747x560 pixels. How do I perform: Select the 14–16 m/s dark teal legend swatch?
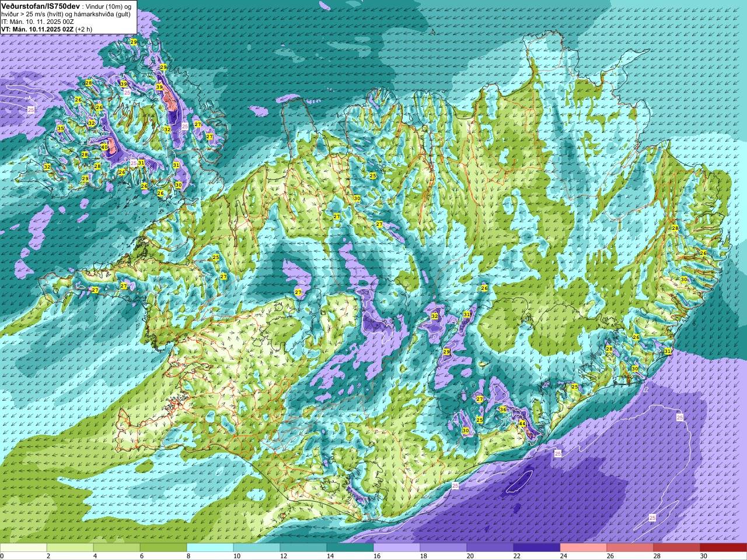click(350, 547)
